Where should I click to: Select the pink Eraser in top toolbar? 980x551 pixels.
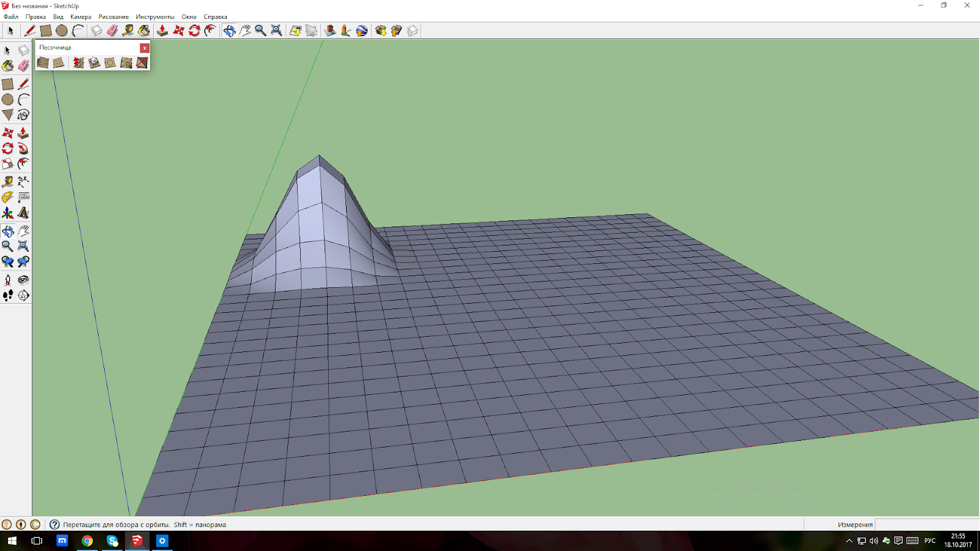coord(112,31)
